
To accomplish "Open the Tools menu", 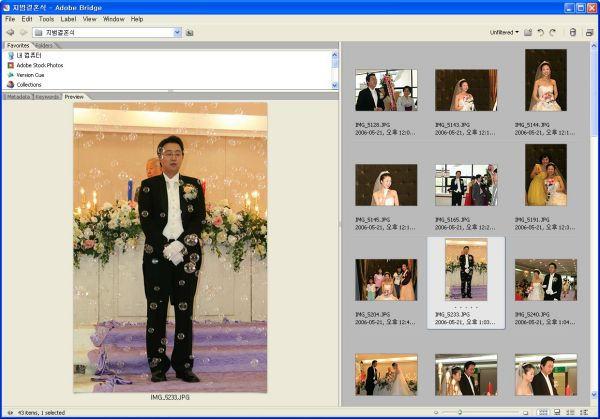I will click(46, 19).
